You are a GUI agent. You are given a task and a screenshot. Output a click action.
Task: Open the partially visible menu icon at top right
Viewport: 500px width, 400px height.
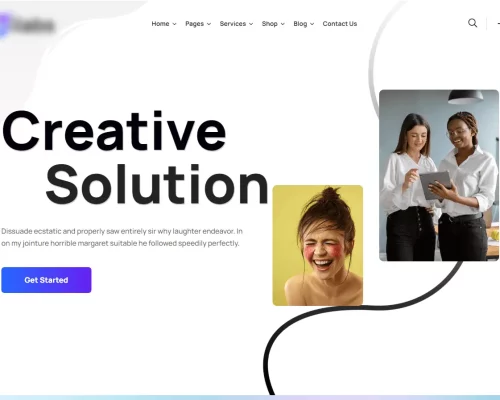pyautogui.click(x=498, y=23)
